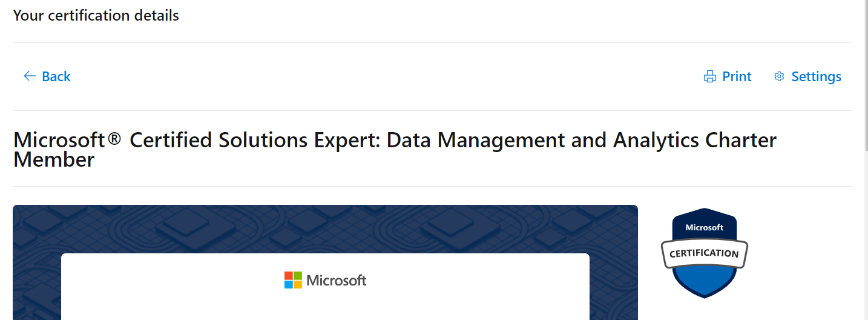The height and width of the screenshot is (320, 868).
Task: Open the Print link text
Action: (x=737, y=76)
